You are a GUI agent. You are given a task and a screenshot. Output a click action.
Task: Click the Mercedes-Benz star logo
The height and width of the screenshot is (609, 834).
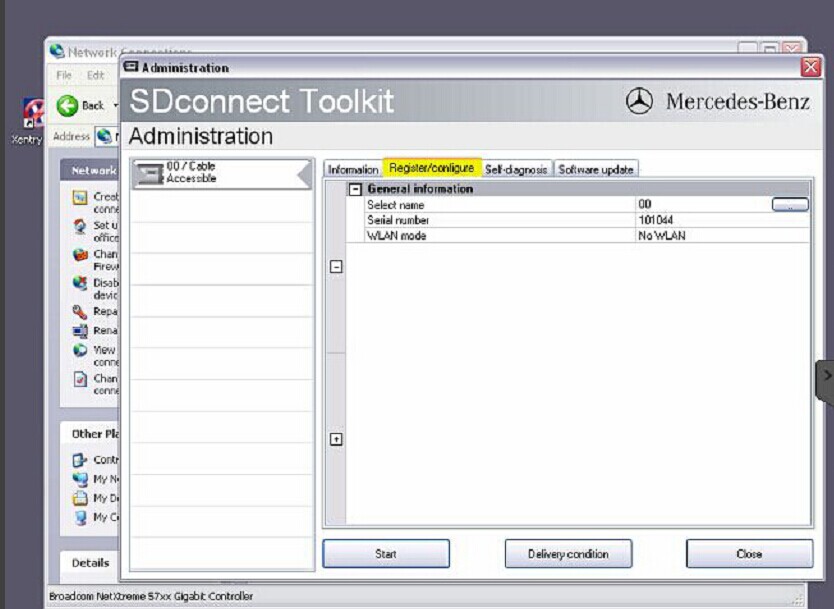pos(639,101)
